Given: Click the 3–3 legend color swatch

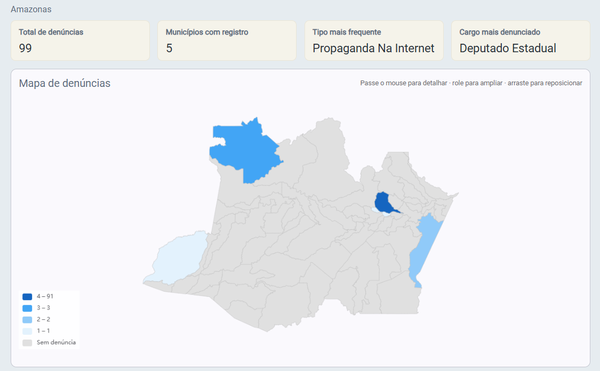Looking at the screenshot, I should pos(27,308).
